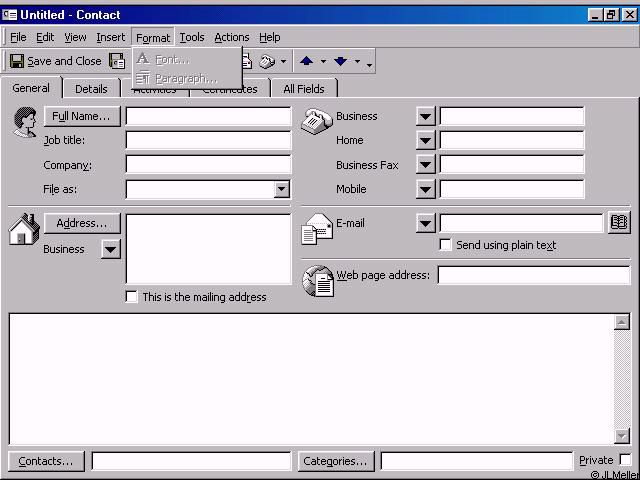Image resolution: width=640 pixels, height=480 pixels.
Task: Open the Tools menu
Action: (192, 37)
